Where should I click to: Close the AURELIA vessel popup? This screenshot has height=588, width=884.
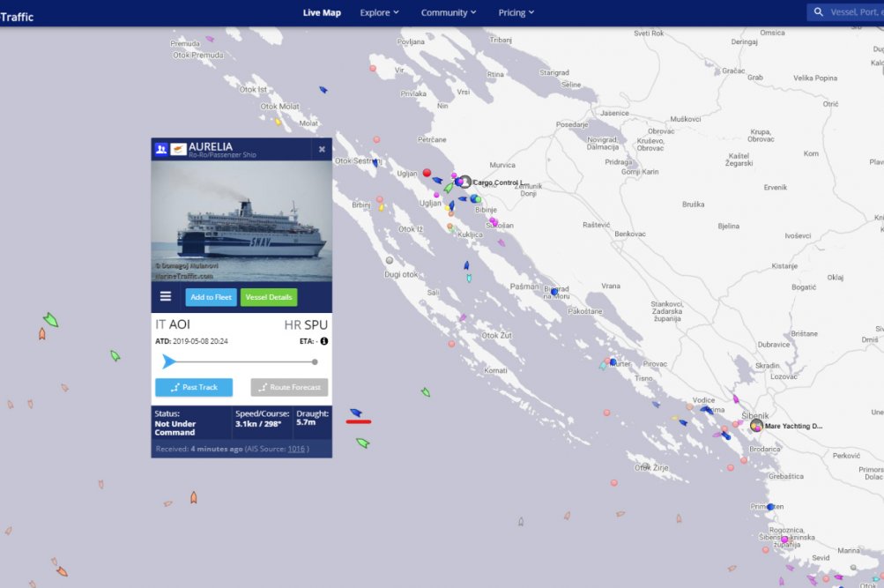(x=322, y=149)
